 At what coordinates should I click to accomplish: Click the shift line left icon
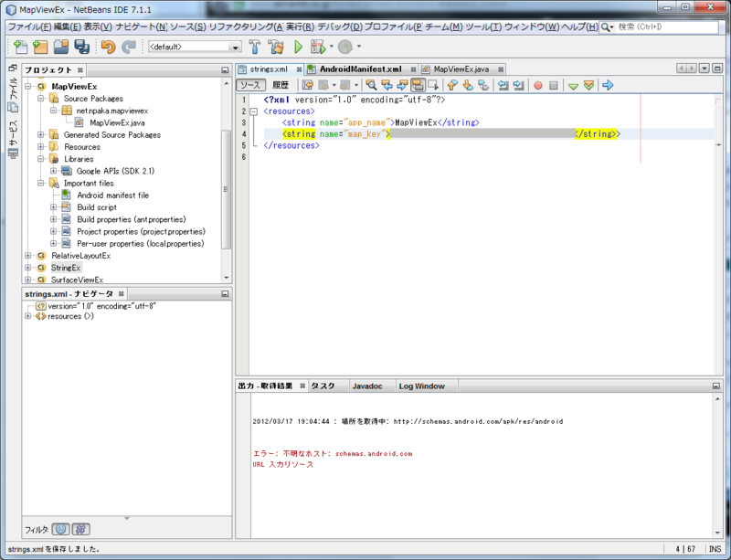point(503,85)
